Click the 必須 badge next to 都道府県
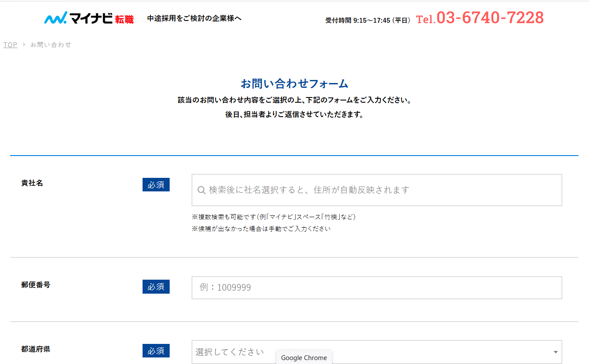The width and height of the screenshot is (589, 364). click(x=156, y=350)
